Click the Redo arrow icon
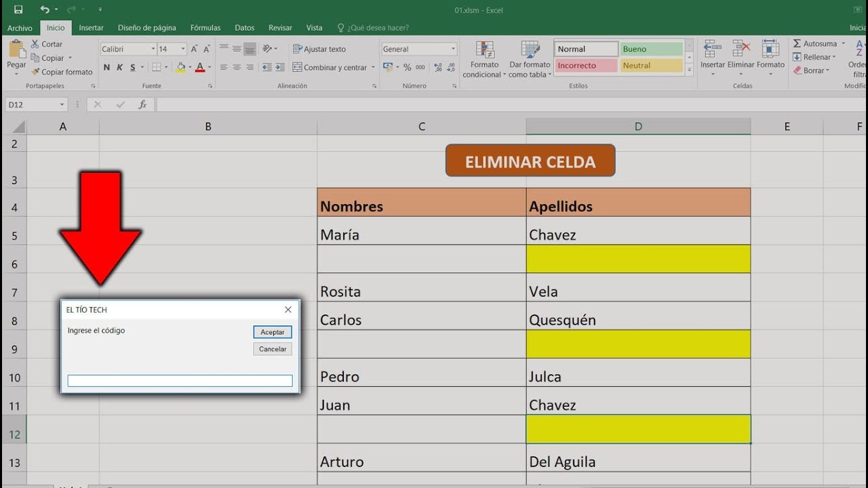Screen dimensions: 868x488 (72, 9)
